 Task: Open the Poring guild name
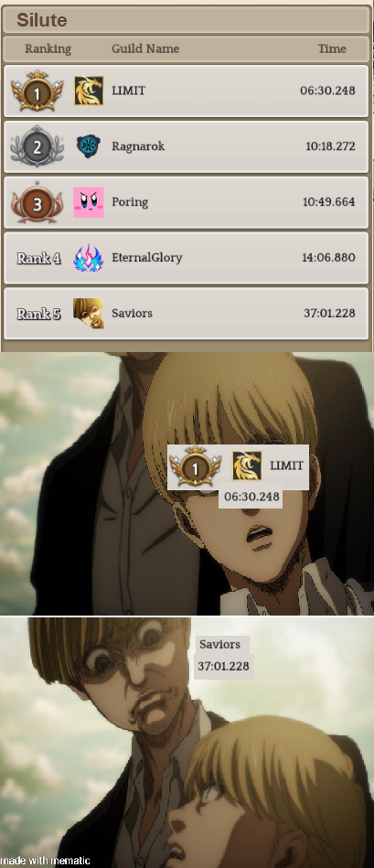click(130, 202)
